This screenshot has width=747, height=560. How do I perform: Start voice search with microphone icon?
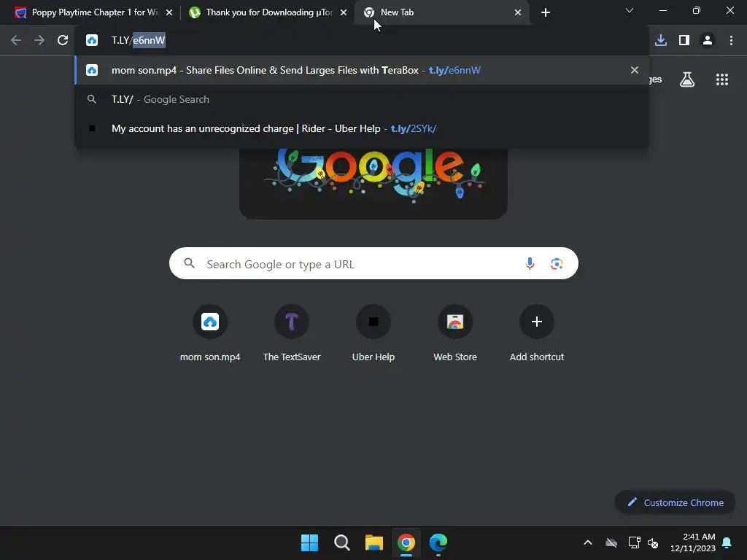pos(530,263)
